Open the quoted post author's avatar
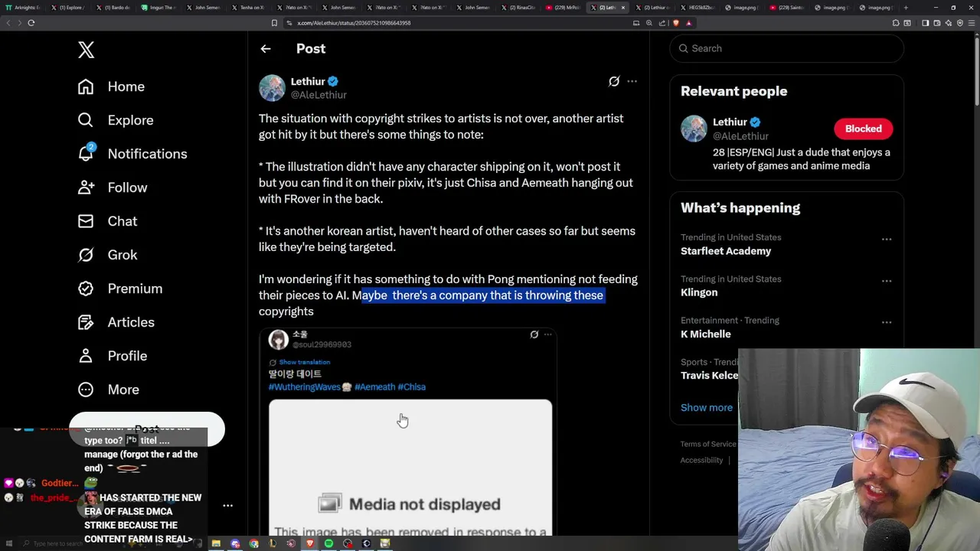The image size is (980, 551). pos(278,339)
